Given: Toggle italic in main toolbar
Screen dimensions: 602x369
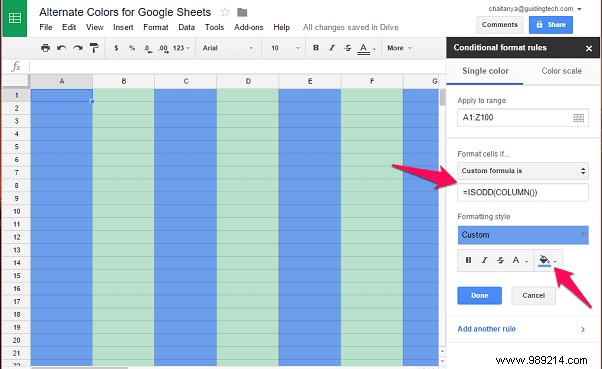Looking at the screenshot, I should click(332, 48).
